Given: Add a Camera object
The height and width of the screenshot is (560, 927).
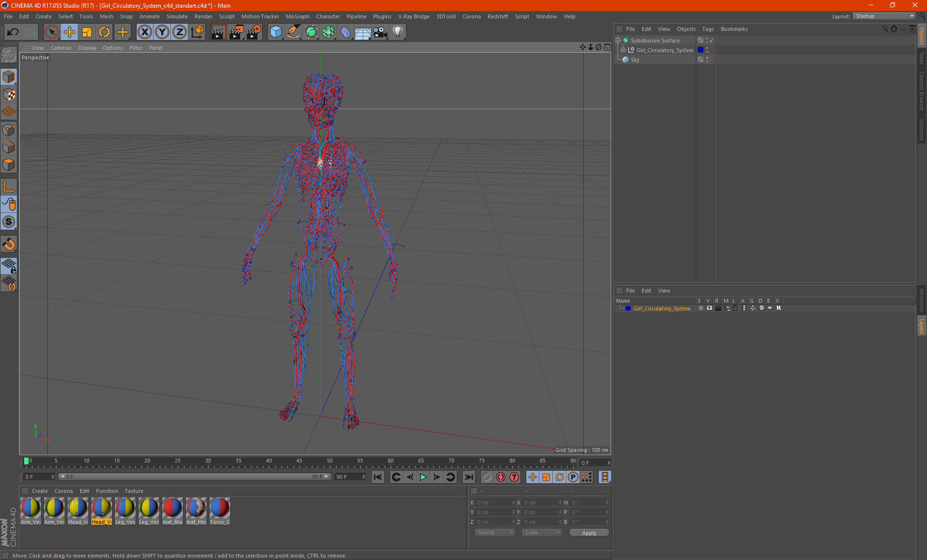Looking at the screenshot, I should click(380, 32).
